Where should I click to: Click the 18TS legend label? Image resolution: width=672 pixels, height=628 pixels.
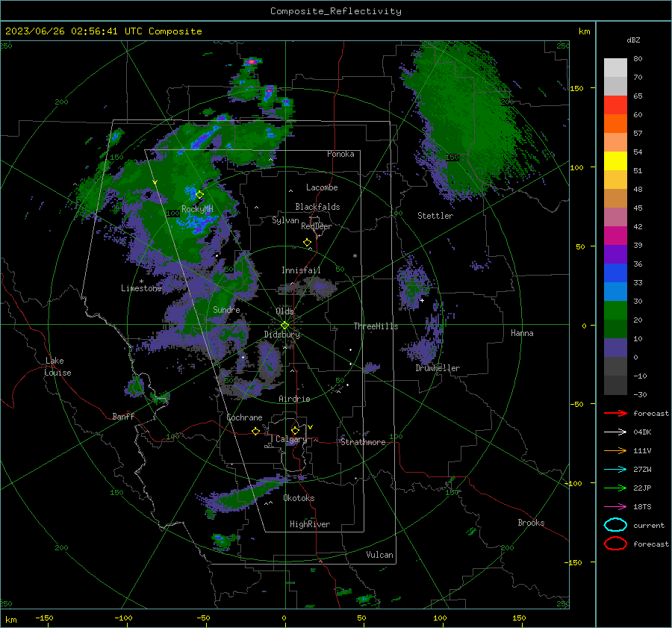(642, 507)
